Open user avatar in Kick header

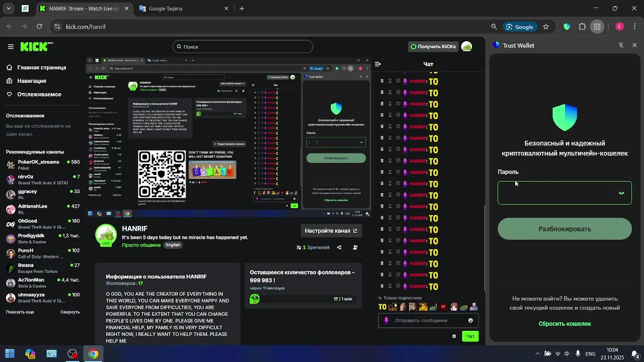(x=466, y=47)
